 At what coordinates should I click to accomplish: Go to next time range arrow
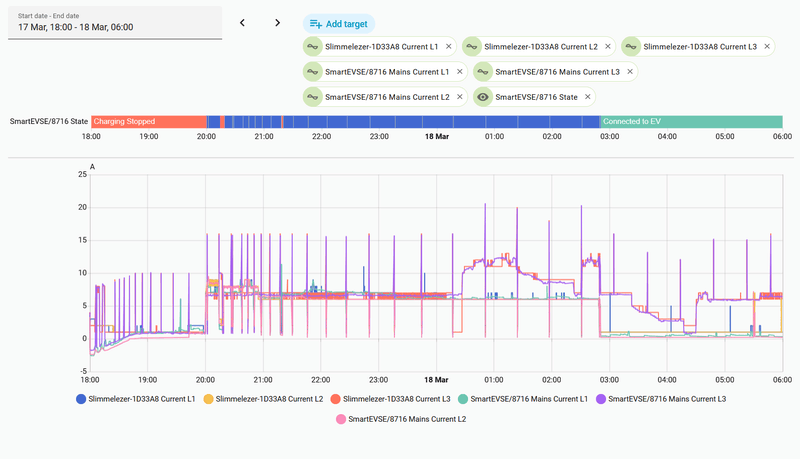(277, 22)
